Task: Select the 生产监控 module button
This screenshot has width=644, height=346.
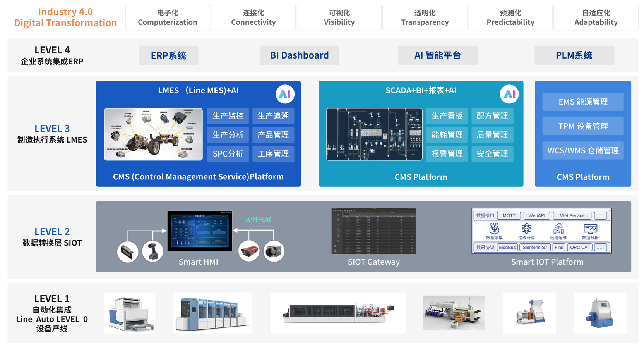Action: (228, 116)
